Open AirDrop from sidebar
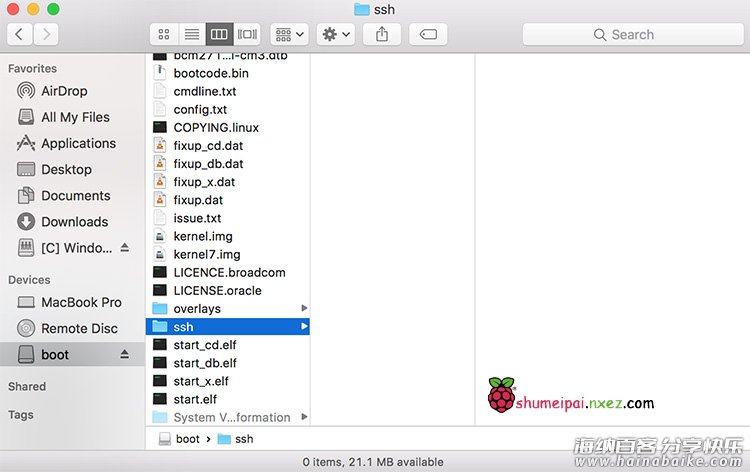Screen dimensions: 750x472 click(x=63, y=91)
